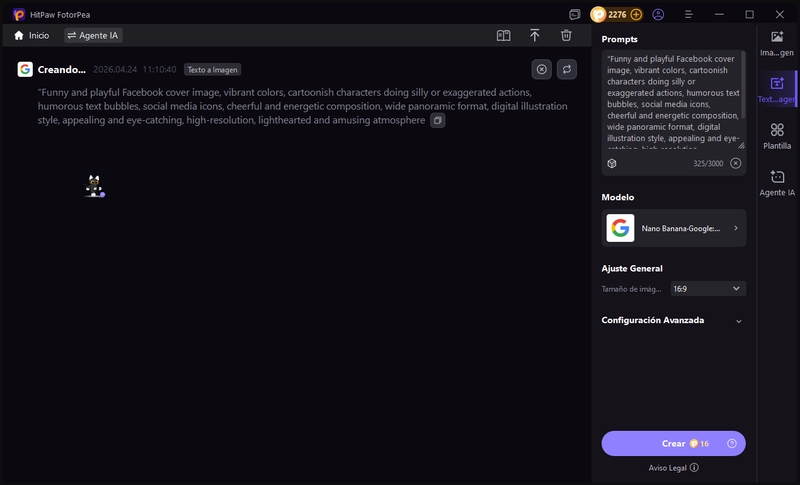
Task: Click the 2026.04.24 11:10:40 timestamp
Action: (134, 70)
